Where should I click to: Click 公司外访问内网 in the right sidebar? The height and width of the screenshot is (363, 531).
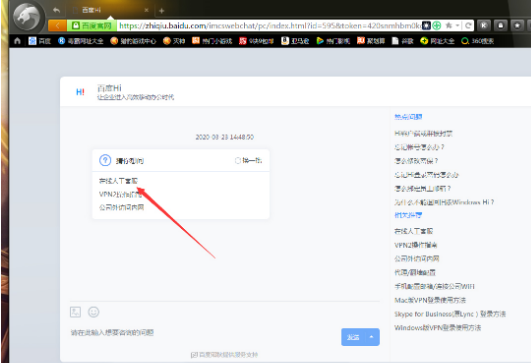click(x=417, y=259)
